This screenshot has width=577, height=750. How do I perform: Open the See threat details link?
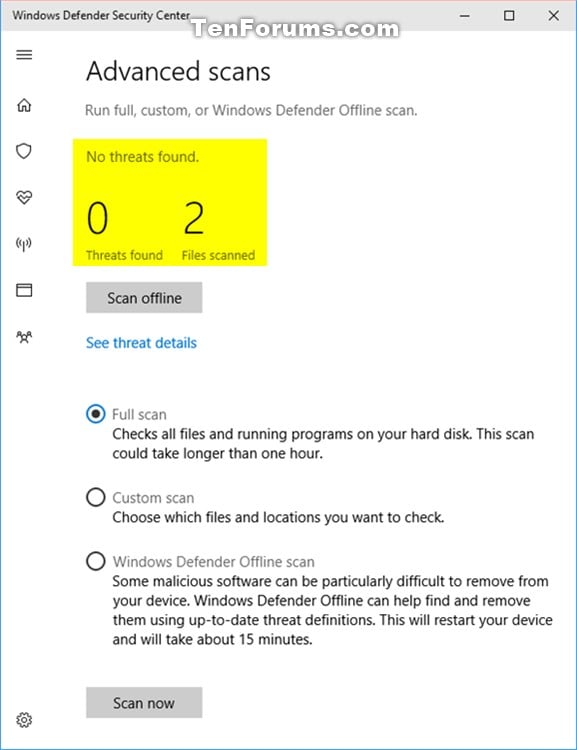point(141,343)
